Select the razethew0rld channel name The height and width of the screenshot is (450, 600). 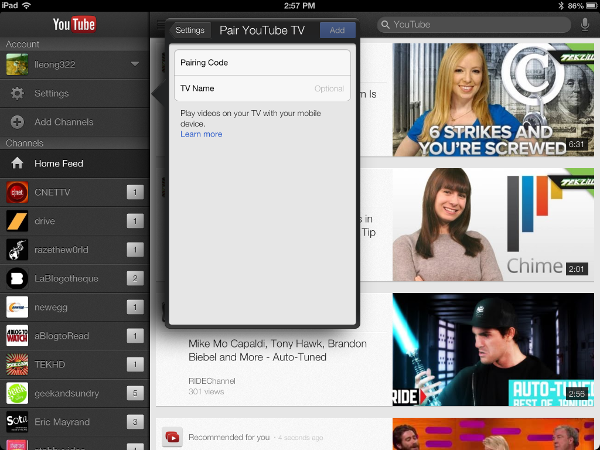pos(61,250)
